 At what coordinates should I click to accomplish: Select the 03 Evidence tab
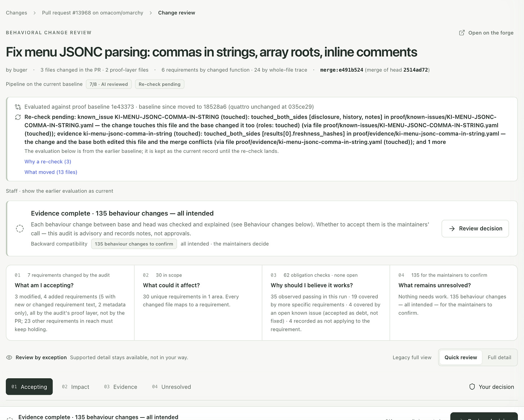coord(121,387)
